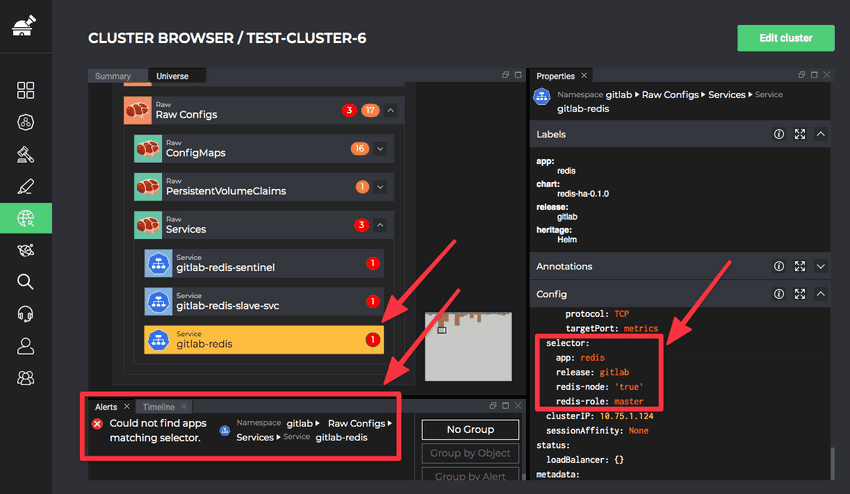The image size is (850, 494).
Task: Click the PersistentVolumeClaims meat icon
Action: pos(148,187)
